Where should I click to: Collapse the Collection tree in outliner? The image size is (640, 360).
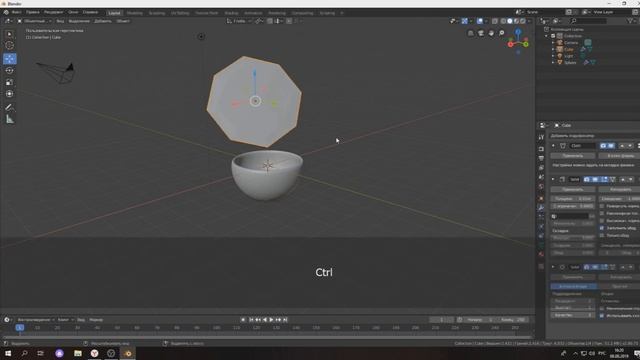pyautogui.click(x=547, y=36)
